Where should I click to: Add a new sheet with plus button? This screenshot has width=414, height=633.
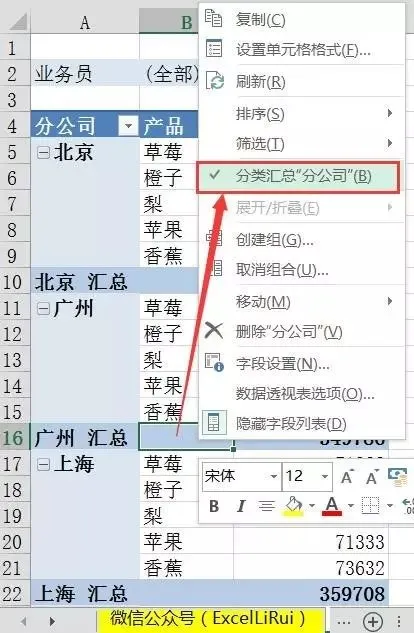click(373, 621)
